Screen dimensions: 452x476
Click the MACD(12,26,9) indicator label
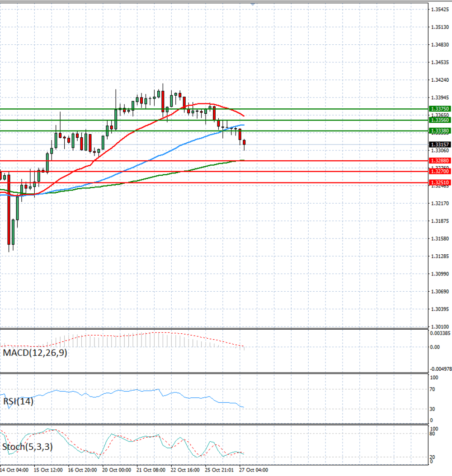coord(35,353)
